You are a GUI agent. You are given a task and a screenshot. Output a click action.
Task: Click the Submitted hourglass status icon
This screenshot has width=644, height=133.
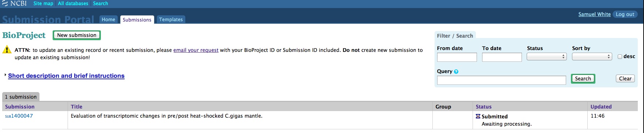(x=478, y=116)
